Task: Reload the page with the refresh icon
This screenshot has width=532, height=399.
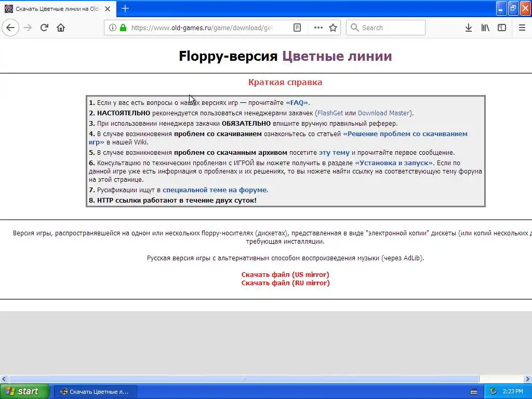Action: pos(44,28)
